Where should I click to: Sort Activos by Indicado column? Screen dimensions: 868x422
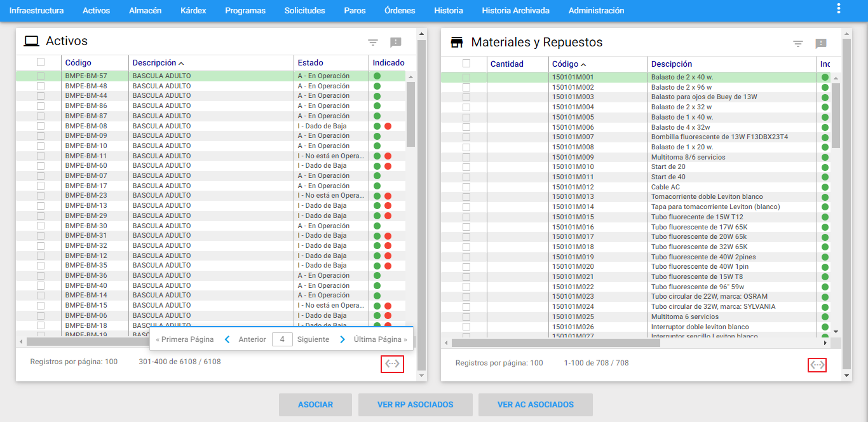(x=388, y=63)
